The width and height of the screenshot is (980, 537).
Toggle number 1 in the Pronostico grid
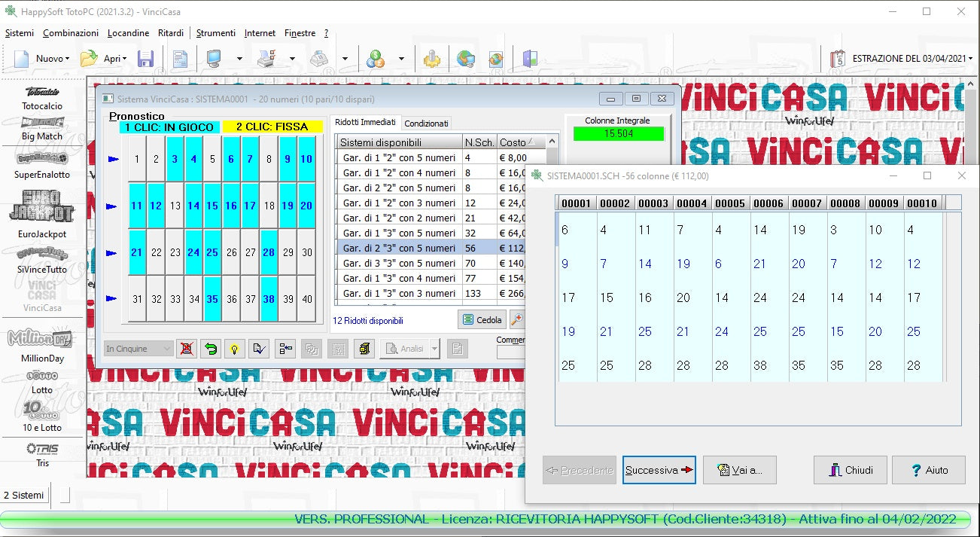pyautogui.click(x=137, y=159)
